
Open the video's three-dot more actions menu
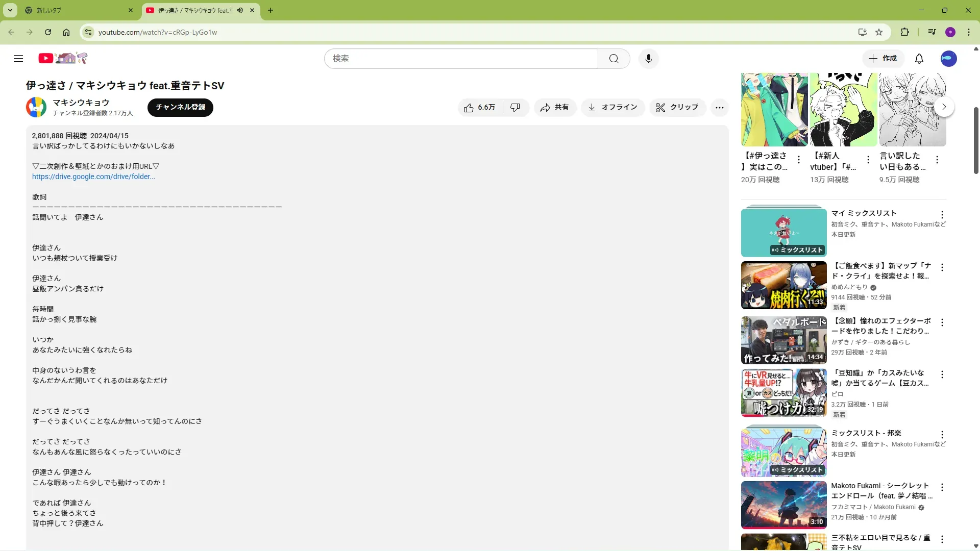point(719,107)
